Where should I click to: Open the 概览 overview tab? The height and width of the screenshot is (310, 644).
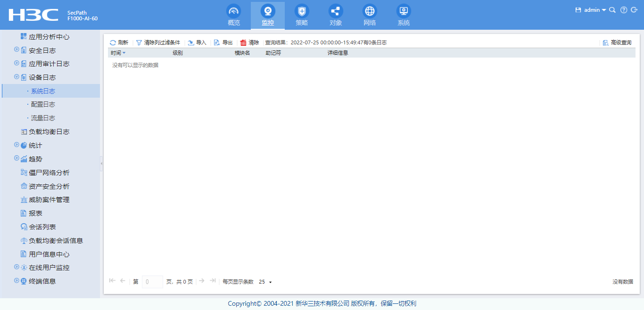[234, 15]
